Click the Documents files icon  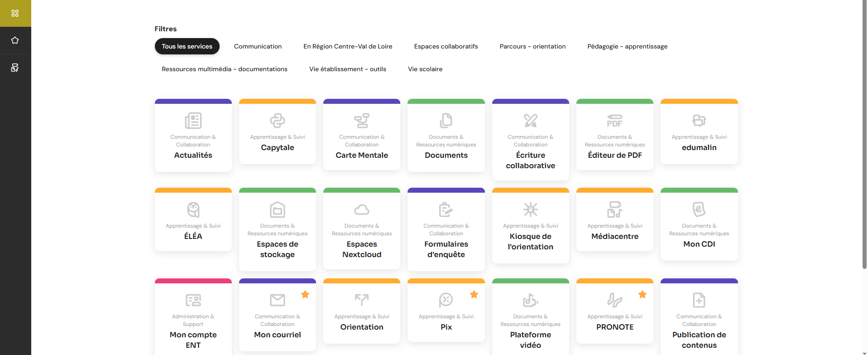point(446,121)
